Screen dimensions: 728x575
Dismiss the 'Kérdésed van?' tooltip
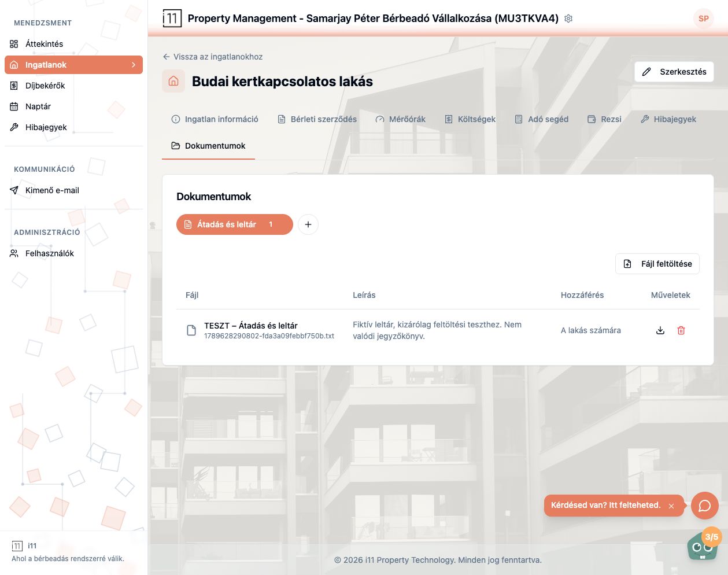671,506
